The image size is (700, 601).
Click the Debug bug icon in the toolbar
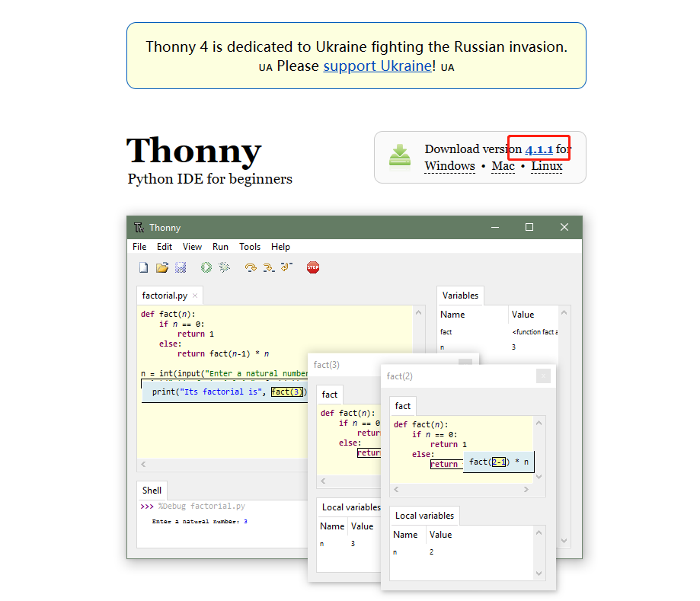pyautogui.click(x=224, y=267)
